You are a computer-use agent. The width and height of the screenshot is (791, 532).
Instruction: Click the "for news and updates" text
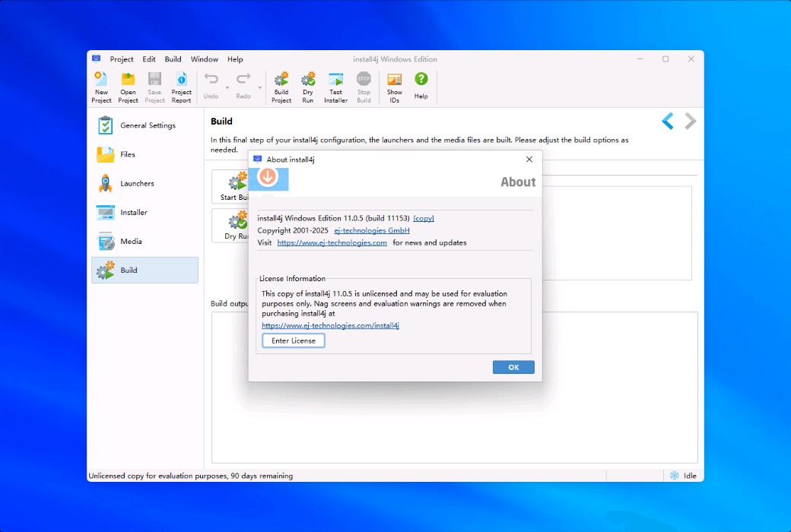(430, 242)
